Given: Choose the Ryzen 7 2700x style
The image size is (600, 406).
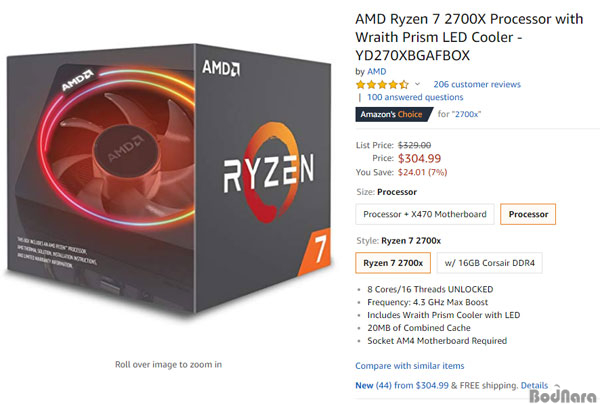Looking at the screenshot, I should pos(393,263).
